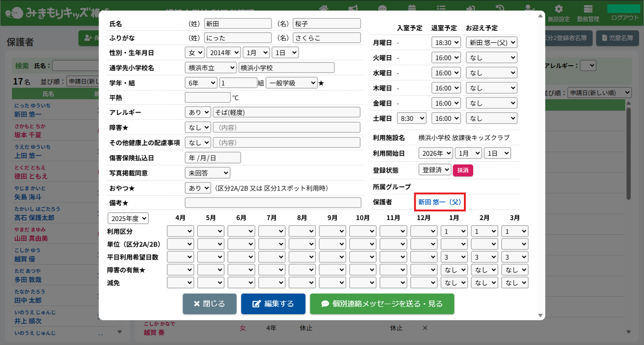Screen dimensions: 644x345
Task: Click the pencil icon on 編集する
Action: [x=257, y=304]
